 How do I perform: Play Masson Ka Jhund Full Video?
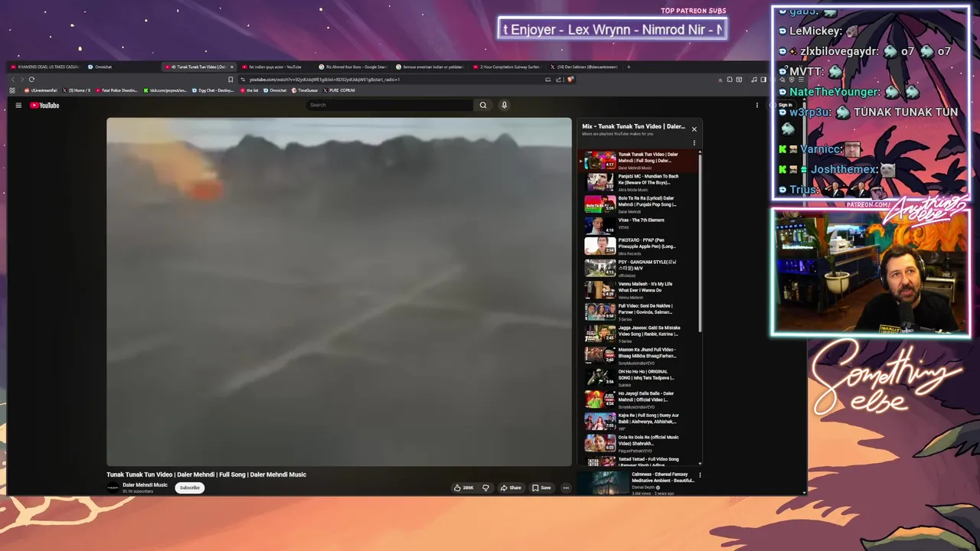click(x=640, y=355)
